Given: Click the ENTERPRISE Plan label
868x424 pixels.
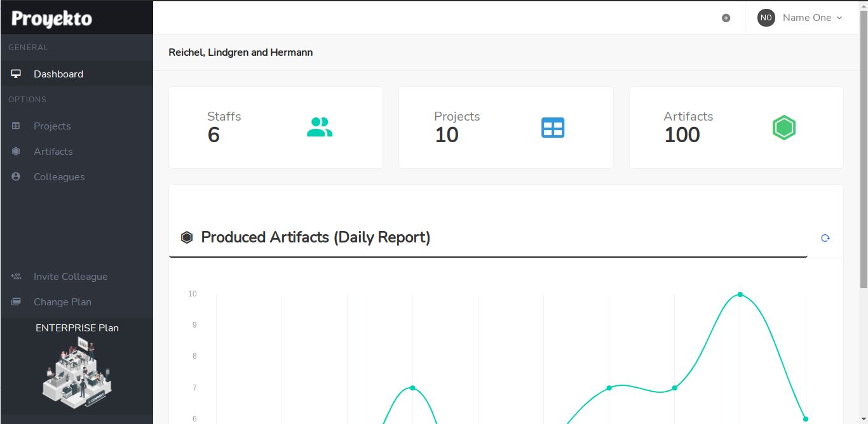Looking at the screenshot, I should (x=77, y=328).
